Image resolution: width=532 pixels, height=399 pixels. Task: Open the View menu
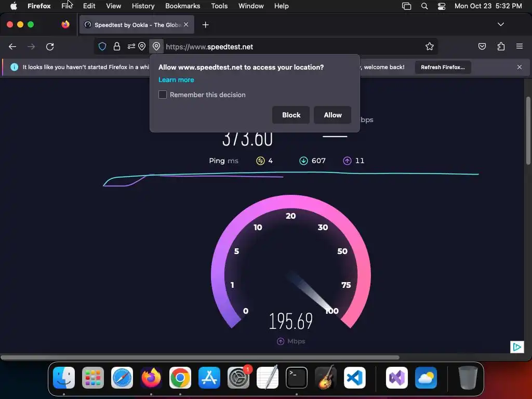(x=113, y=6)
